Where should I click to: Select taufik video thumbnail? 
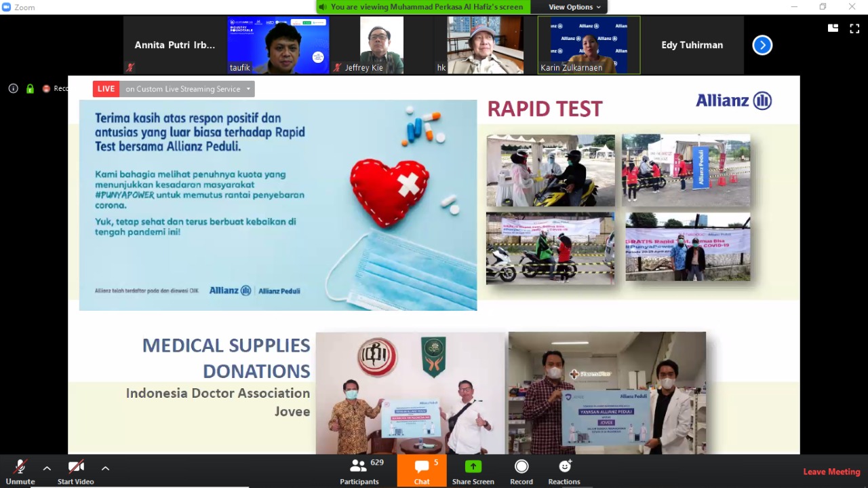point(278,45)
